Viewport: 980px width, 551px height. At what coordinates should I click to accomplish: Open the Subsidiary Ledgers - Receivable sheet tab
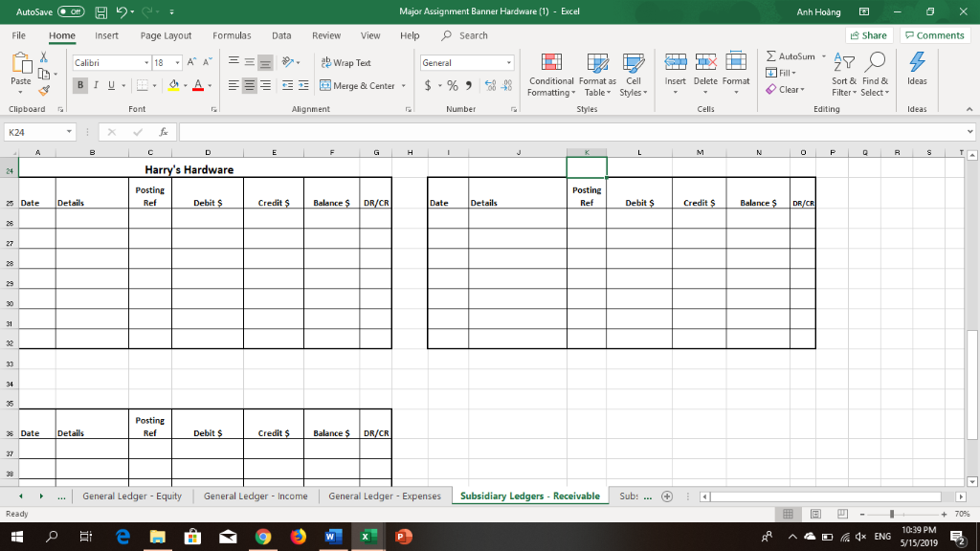[529, 496]
